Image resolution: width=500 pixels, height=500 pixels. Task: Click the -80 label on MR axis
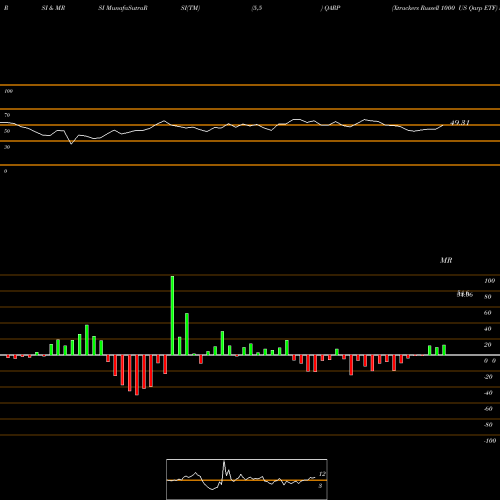[488, 425]
